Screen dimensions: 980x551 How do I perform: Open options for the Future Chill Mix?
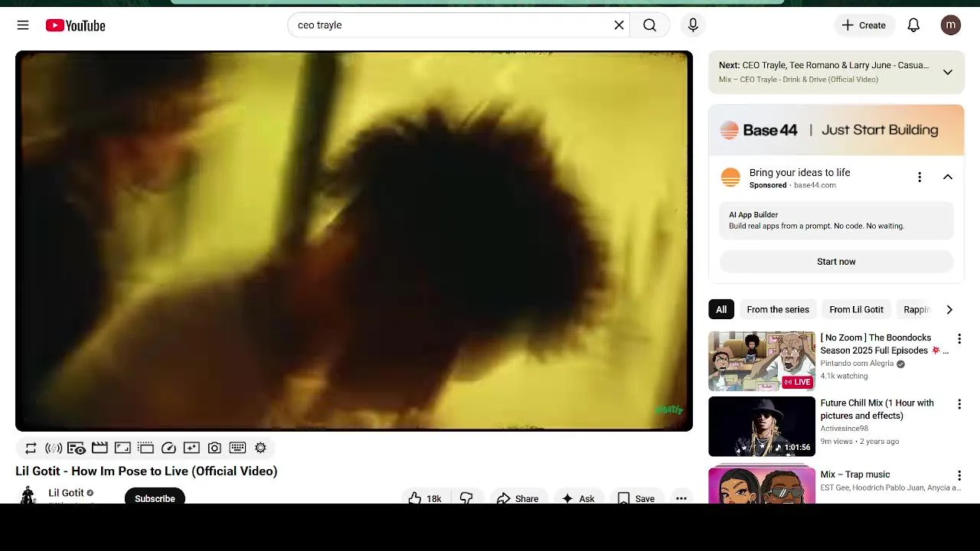(959, 404)
